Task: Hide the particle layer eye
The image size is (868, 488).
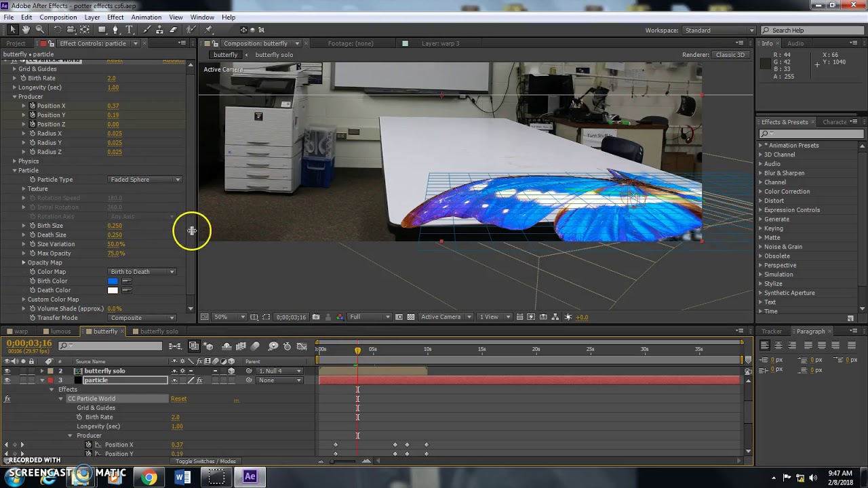Action: pos(7,380)
